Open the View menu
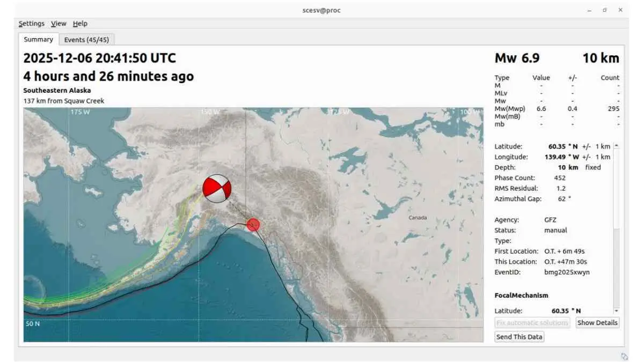The width and height of the screenshot is (644, 362). [58, 23]
